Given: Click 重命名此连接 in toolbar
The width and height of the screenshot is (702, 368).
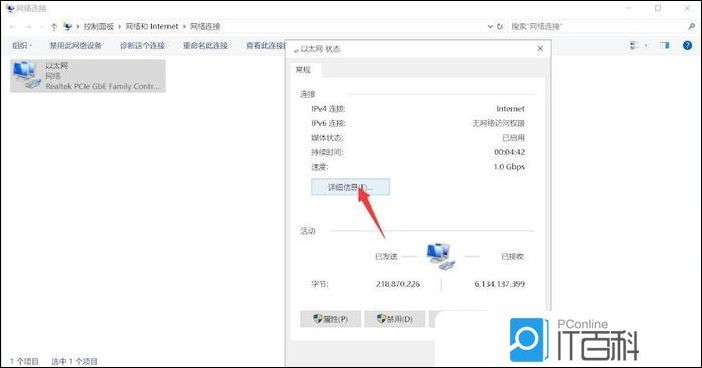Looking at the screenshot, I should [205, 45].
